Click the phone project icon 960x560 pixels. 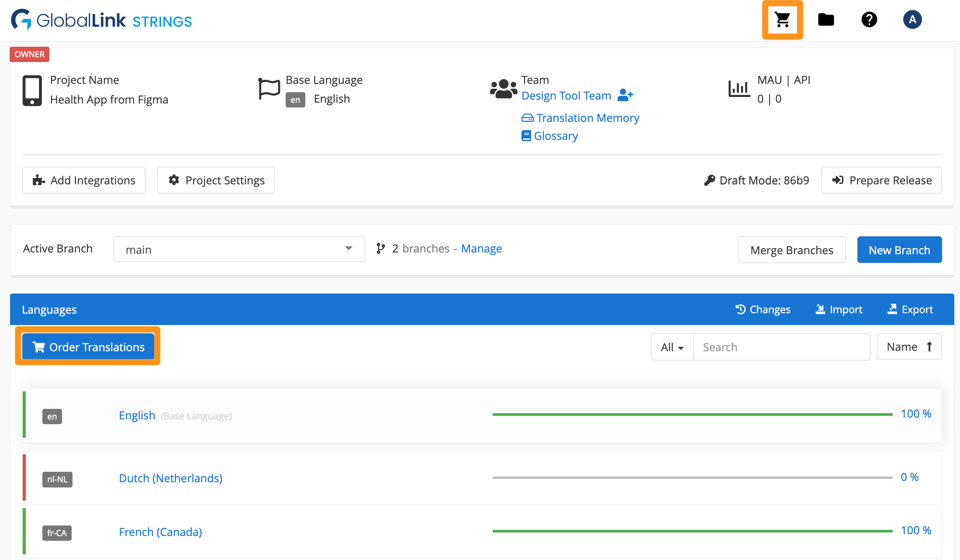pos(32,90)
